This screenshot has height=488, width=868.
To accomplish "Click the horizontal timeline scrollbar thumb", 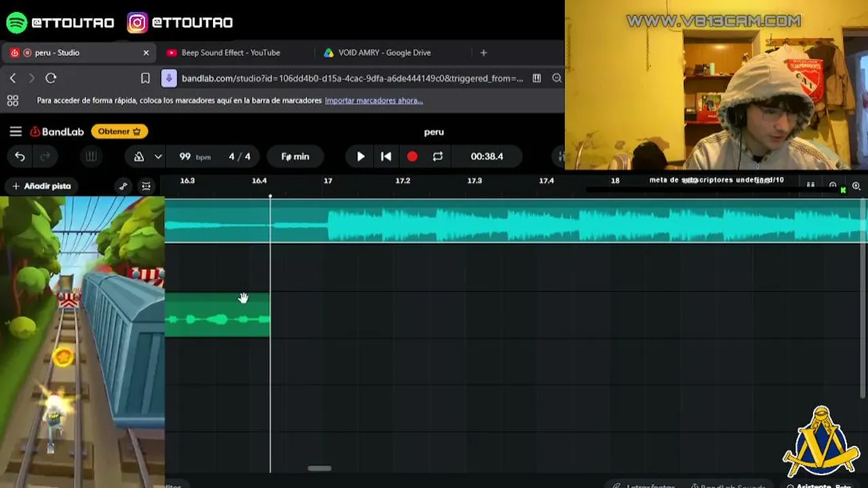I will pos(319,468).
